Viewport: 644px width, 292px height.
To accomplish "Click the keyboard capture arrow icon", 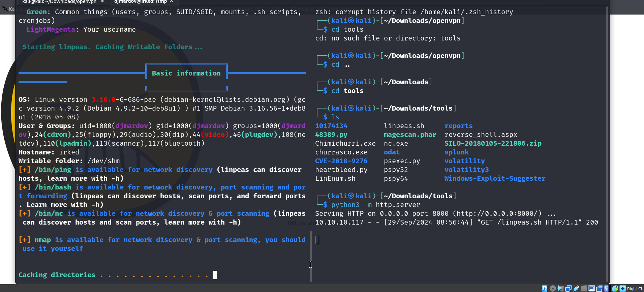I will coord(622,289).
